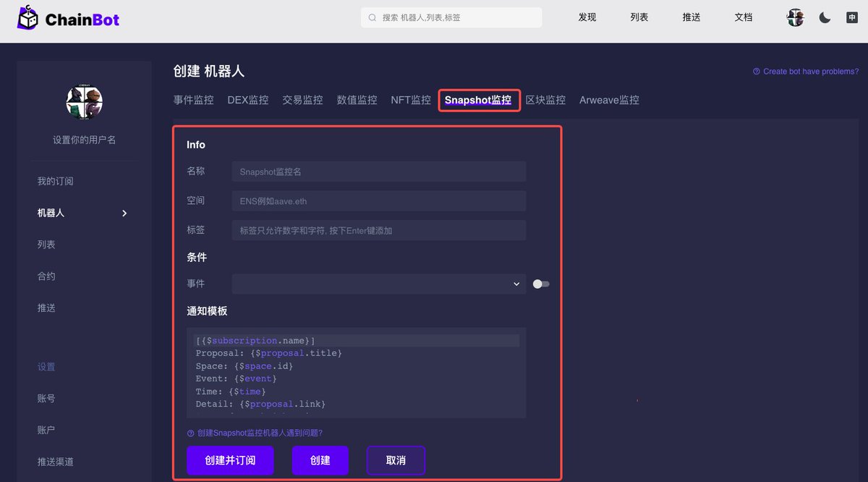
Task: Click the template line Time: {$time}
Action: click(231, 392)
